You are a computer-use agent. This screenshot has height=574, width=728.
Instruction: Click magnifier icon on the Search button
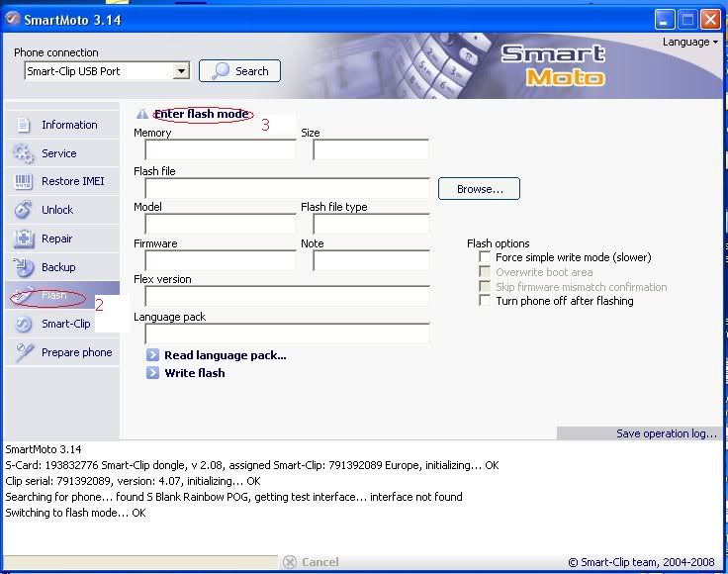pos(221,70)
